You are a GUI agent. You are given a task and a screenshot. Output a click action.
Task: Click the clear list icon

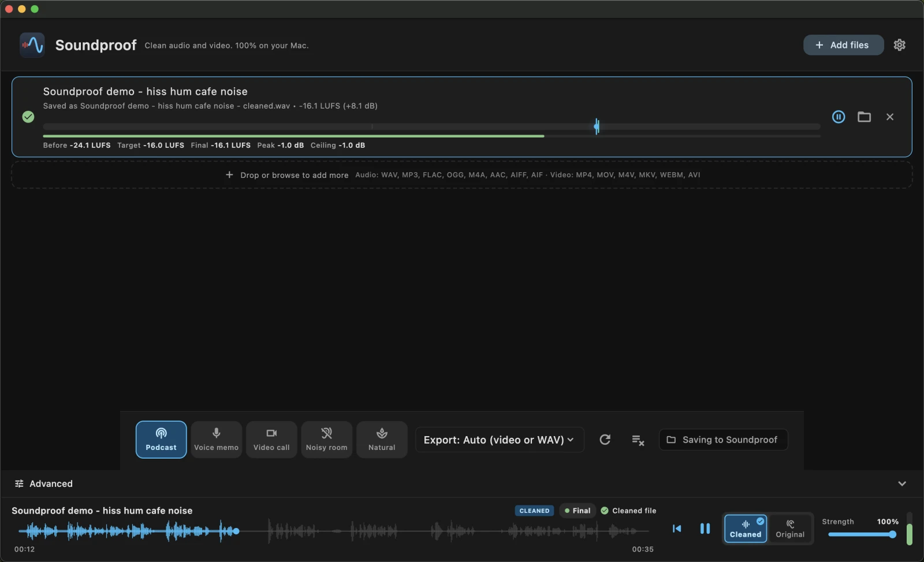coord(638,440)
